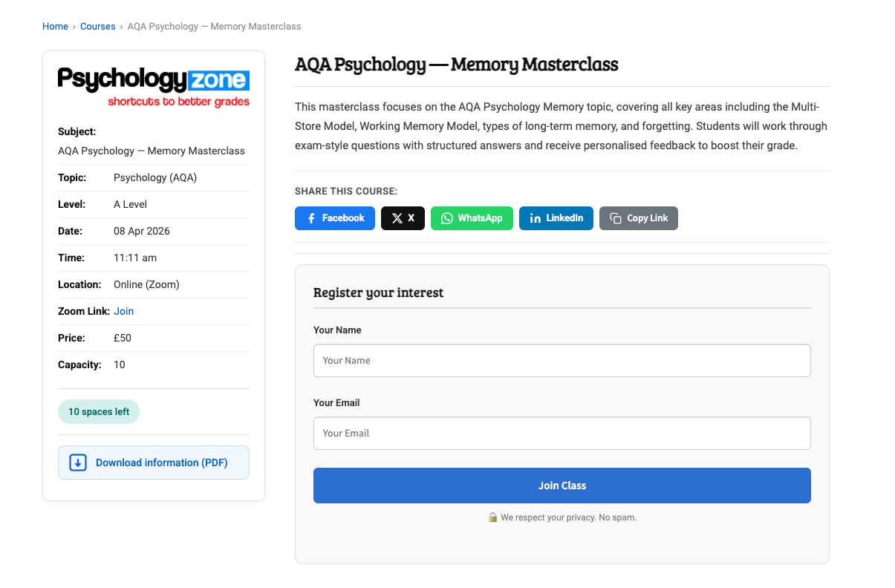Click the main 'AQA Psychology — Memory Masterclass' heading
The height and width of the screenshot is (588, 895).
457,65
